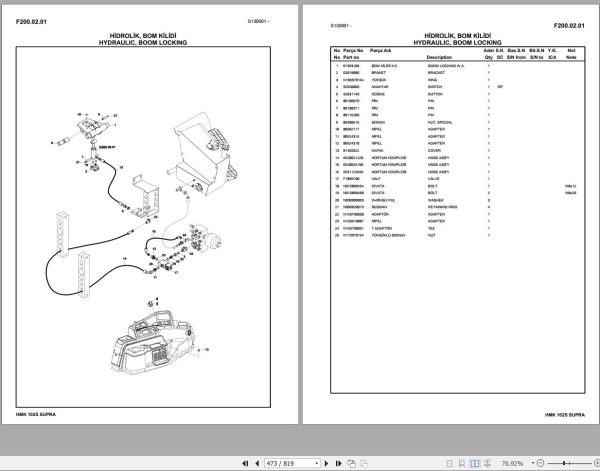Click SWITCH description in row 4
This screenshot has height=471, width=600.
[x=435, y=87]
